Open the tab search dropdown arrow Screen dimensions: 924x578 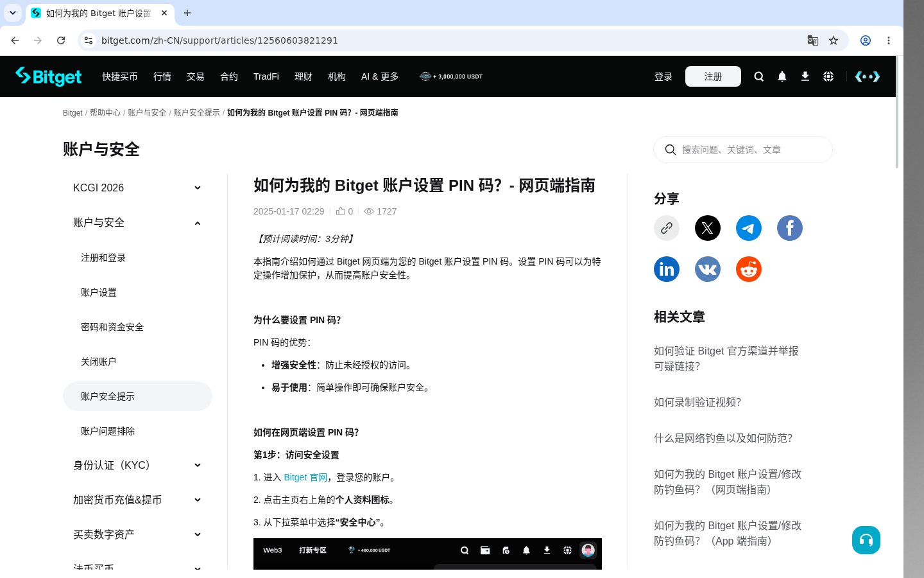point(13,13)
